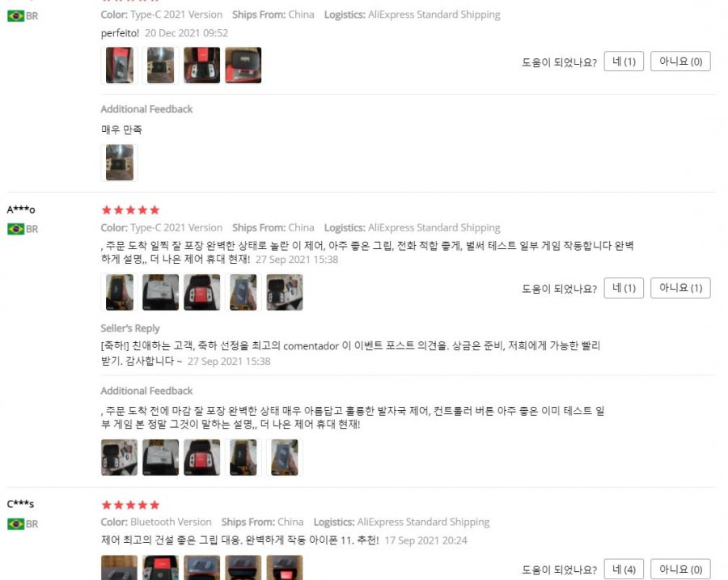Open first photo in C***s's review
The width and height of the screenshot is (728, 580).
click(x=120, y=568)
